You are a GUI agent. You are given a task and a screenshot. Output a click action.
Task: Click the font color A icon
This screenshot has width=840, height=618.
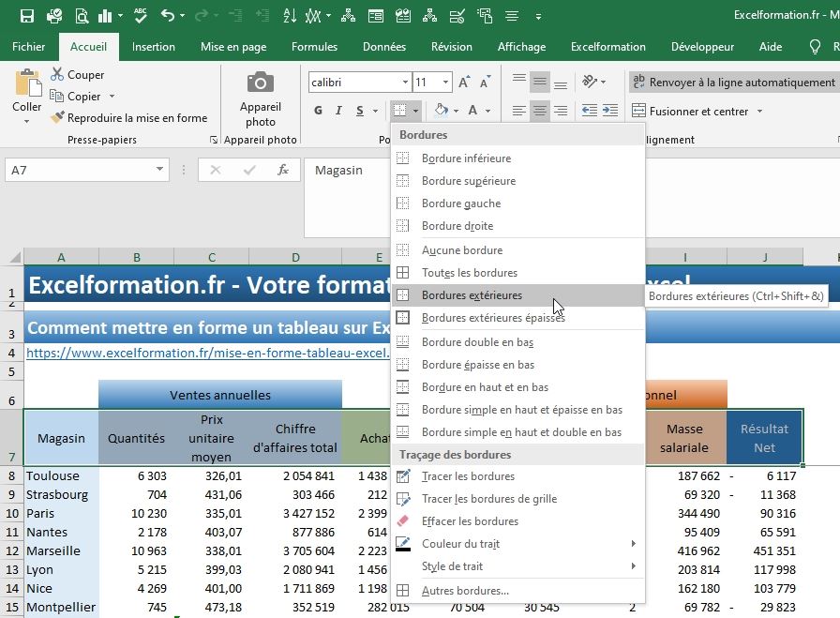click(x=472, y=111)
